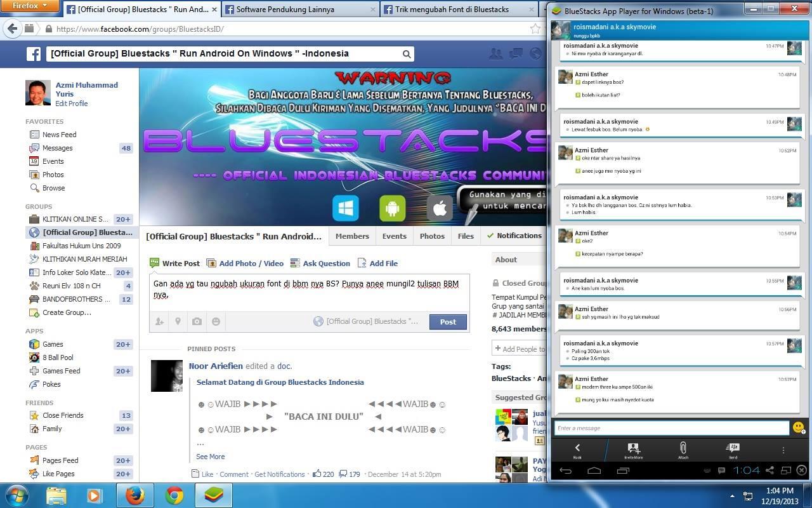
Task: Expand See More on the pinned document
Action: 210,456
